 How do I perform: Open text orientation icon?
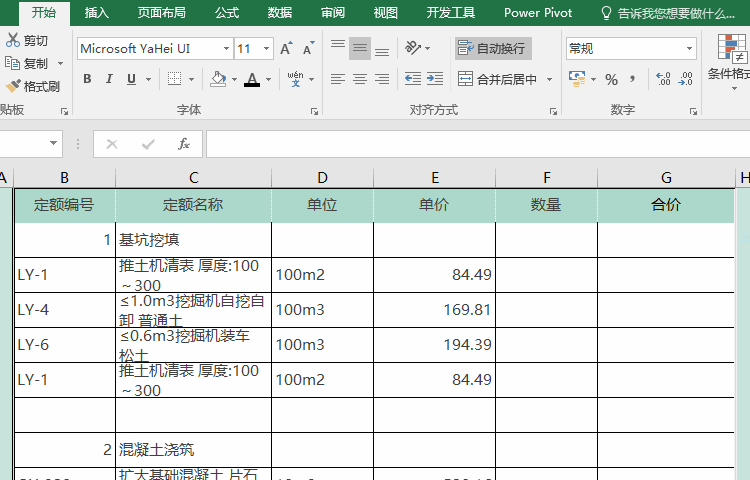click(x=413, y=48)
